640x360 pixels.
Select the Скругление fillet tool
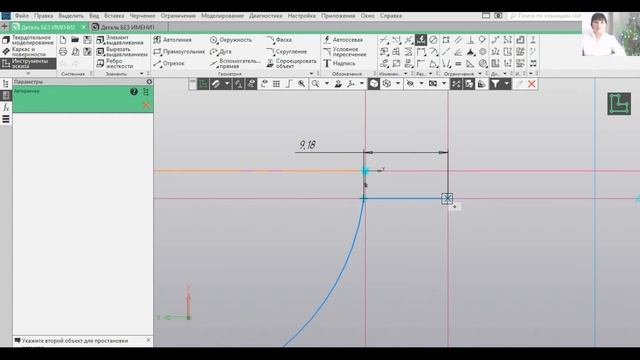point(286,52)
